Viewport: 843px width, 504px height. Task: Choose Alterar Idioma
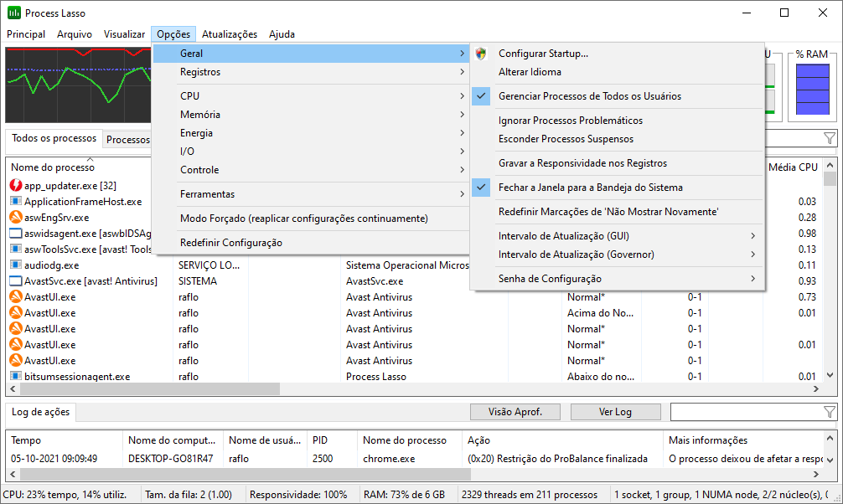pos(618,72)
